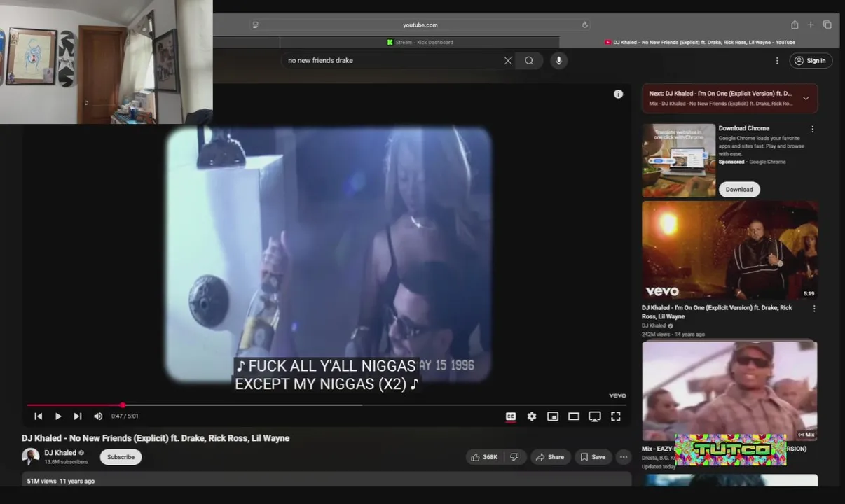Open a new browser tab
The height and width of the screenshot is (504, 845).
pos(811,24)
